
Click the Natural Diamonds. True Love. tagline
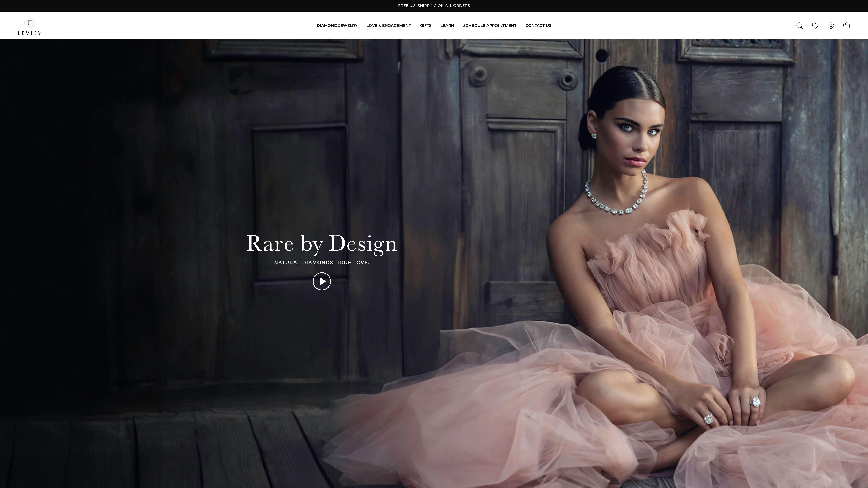point(322,263)
